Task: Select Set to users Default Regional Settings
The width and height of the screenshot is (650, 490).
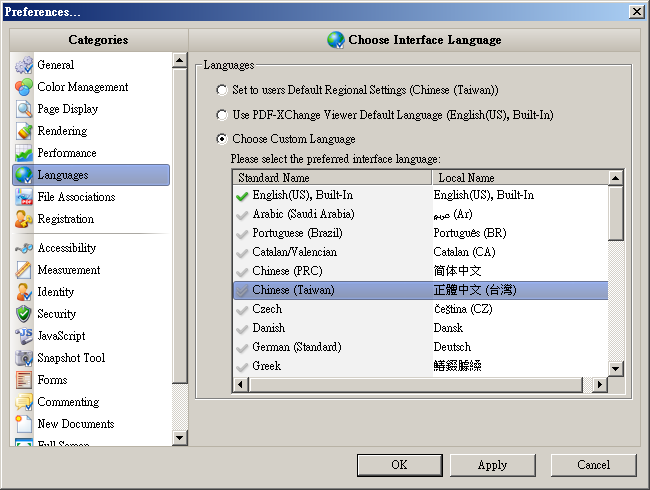Action: point(222,90)
